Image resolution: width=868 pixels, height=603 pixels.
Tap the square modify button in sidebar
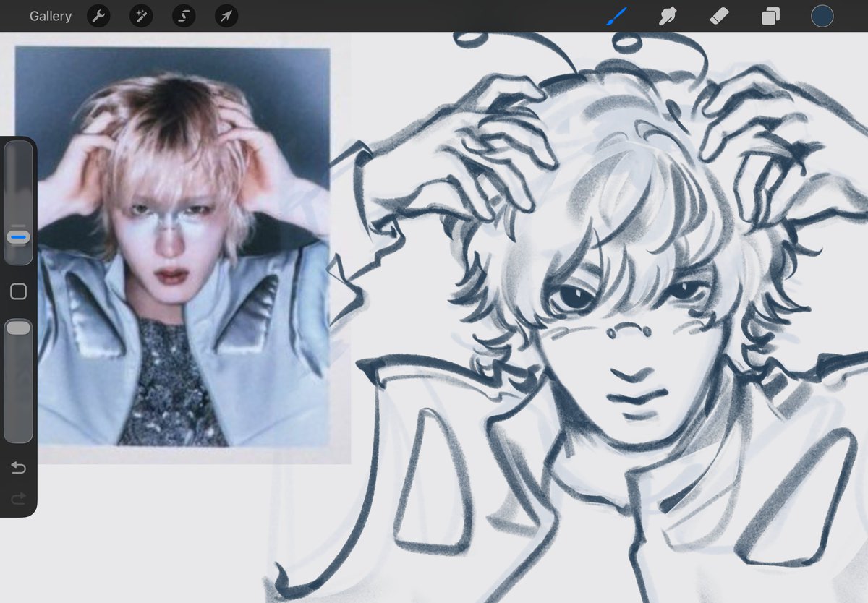click(19, 291)
